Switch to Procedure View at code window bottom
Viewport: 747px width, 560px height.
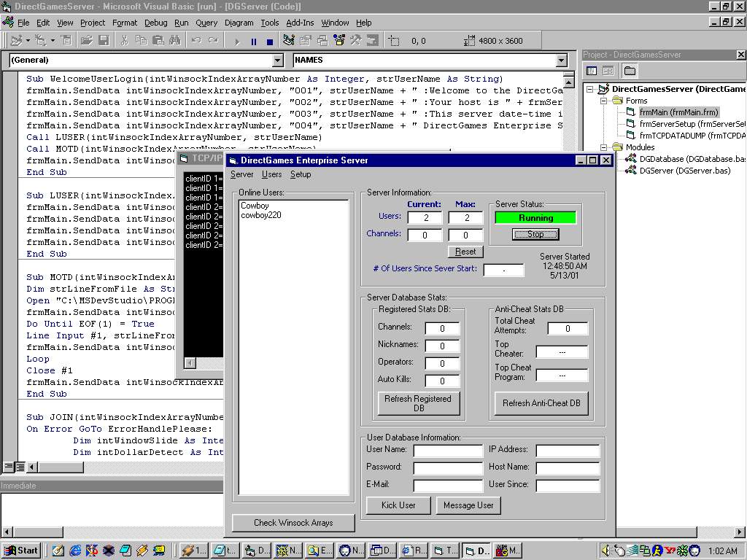point(9,467)
